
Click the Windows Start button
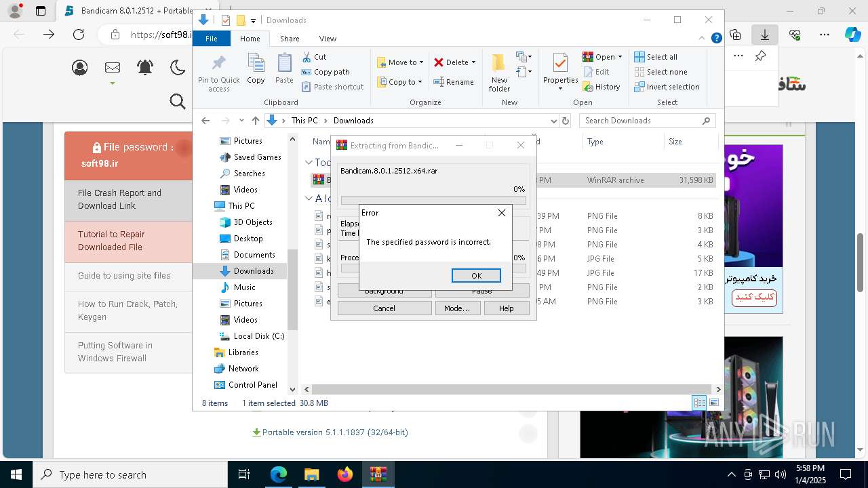point(16,474)
